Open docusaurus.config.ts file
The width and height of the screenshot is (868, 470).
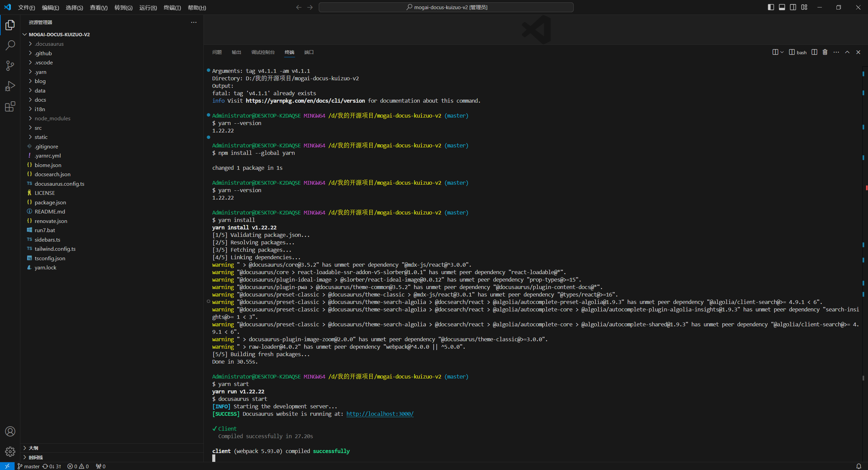point(112,184)
